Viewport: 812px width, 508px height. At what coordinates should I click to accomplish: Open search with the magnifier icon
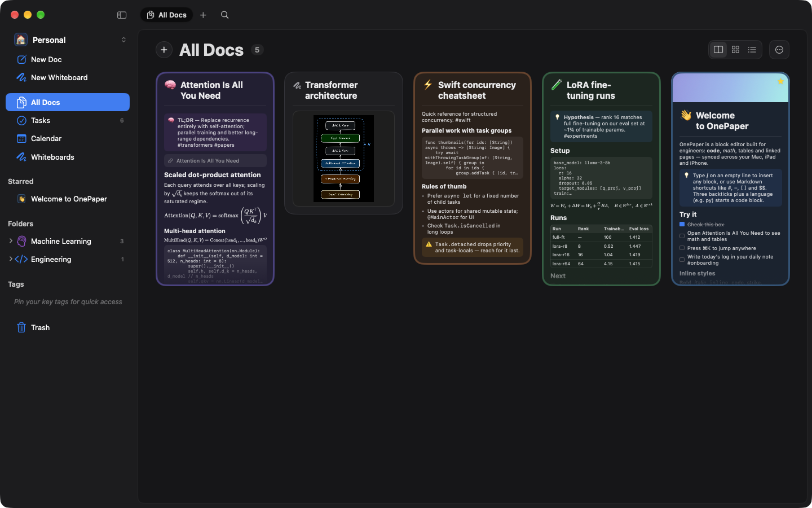point(224,15)
